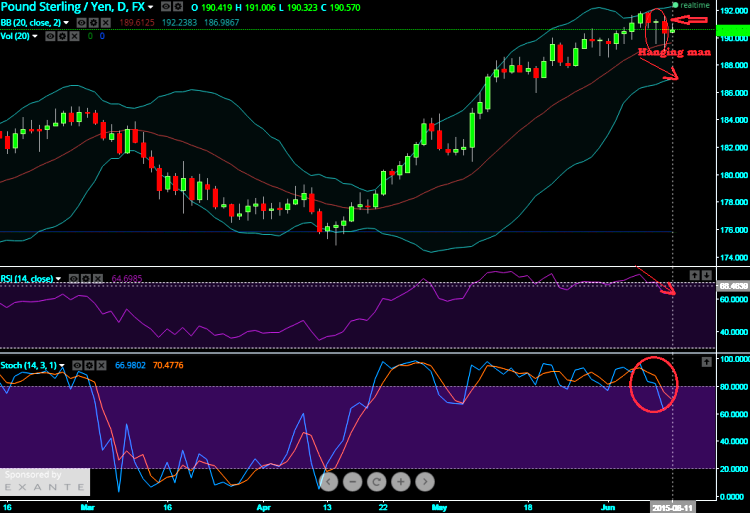Click the Apr label on the time axis
Viewport: 750px width, 513px height.
click(x=264, y=507)
